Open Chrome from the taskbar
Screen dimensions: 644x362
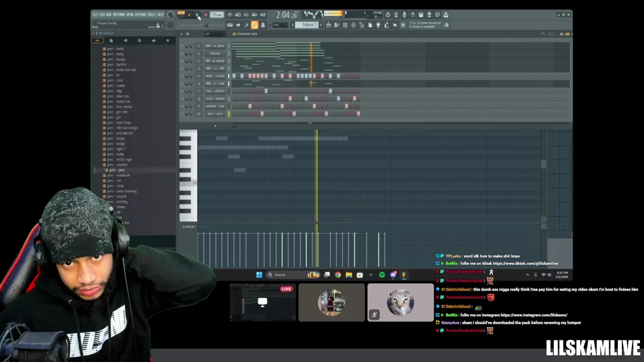click(338, 275)
